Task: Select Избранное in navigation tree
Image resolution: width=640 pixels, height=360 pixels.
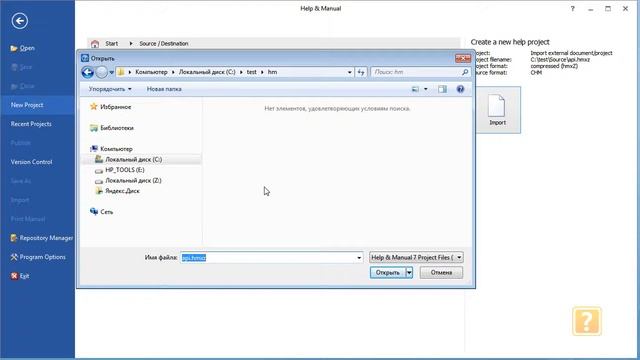Action: (x=116, y=107)
